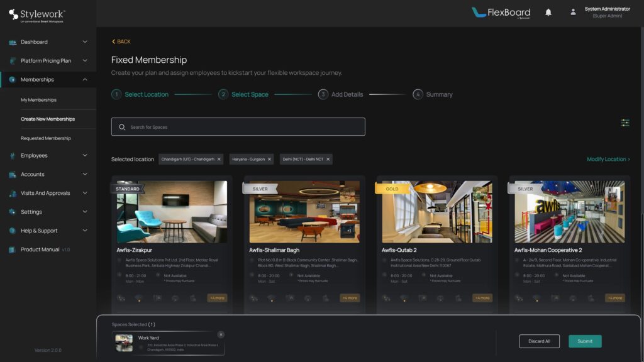Click the Submit button
The image size is (644, 362).
click(x=585, y=341)
